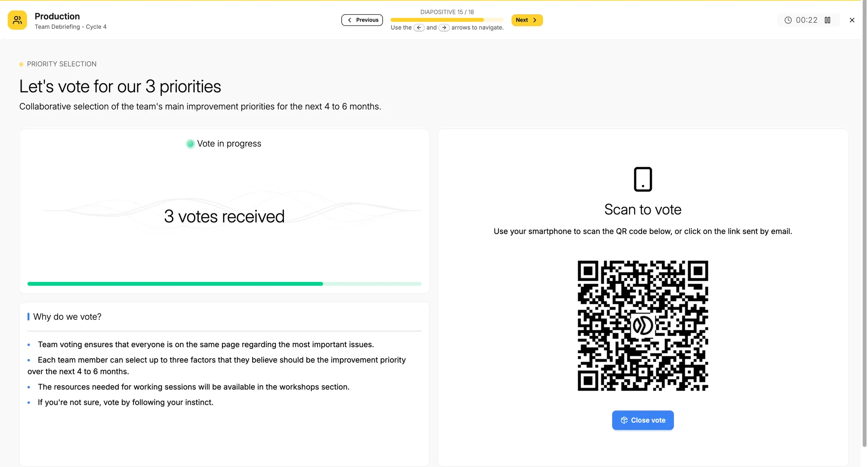The height and width of the screenshot is (467, 868).
Task: Click the bullet about the workshops section
Action: (194, 387)
